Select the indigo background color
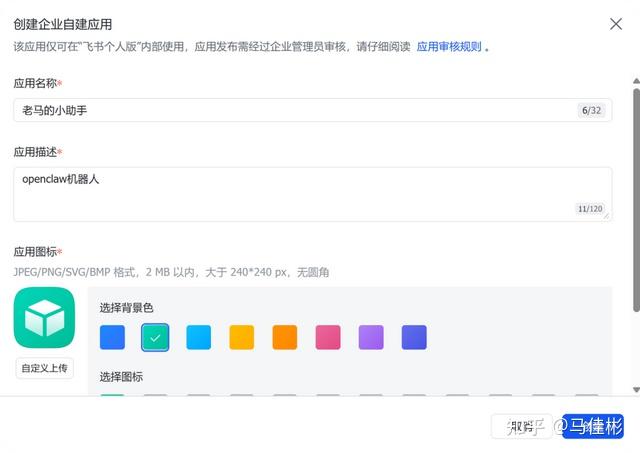 (x=414, y=337)
